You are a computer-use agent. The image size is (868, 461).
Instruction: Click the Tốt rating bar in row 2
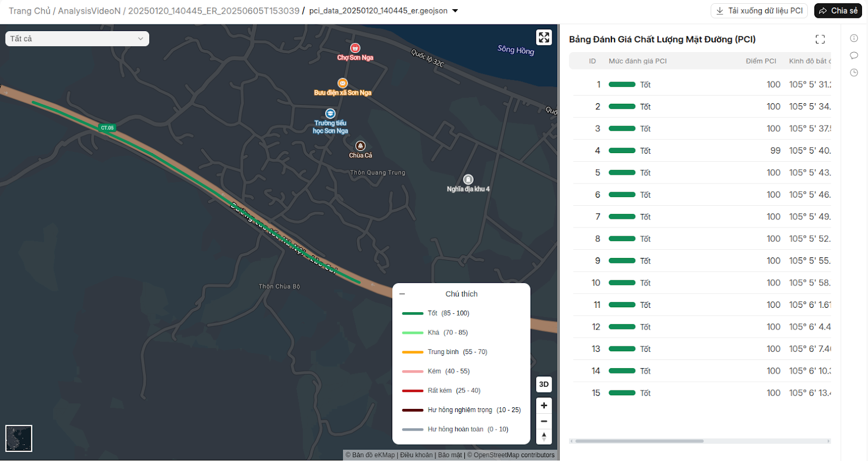[622, 106]
